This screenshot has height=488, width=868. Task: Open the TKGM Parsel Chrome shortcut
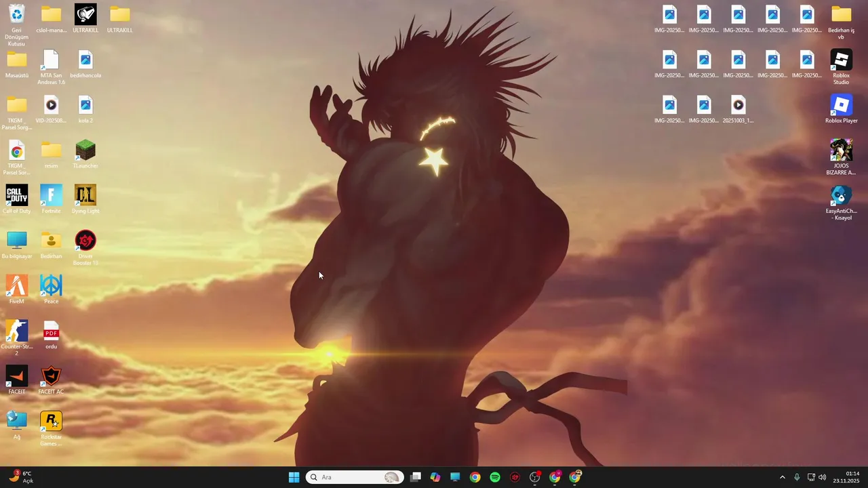[17, 157]
